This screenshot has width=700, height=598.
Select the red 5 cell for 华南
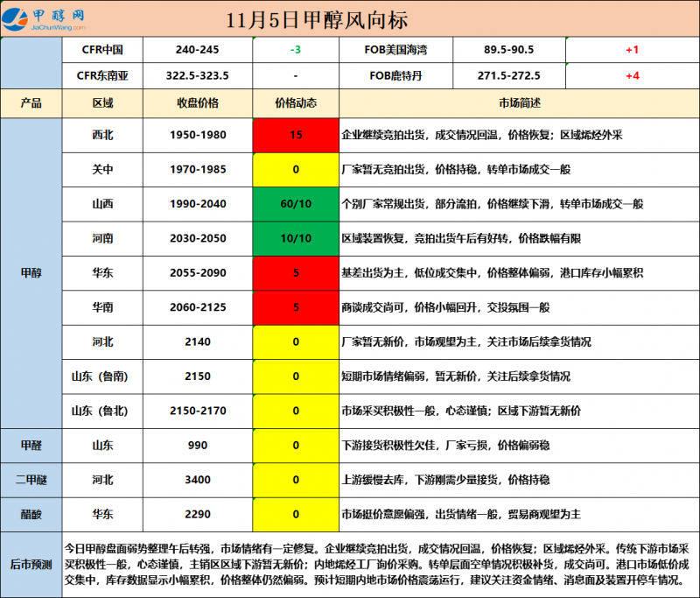pos(296,307)
